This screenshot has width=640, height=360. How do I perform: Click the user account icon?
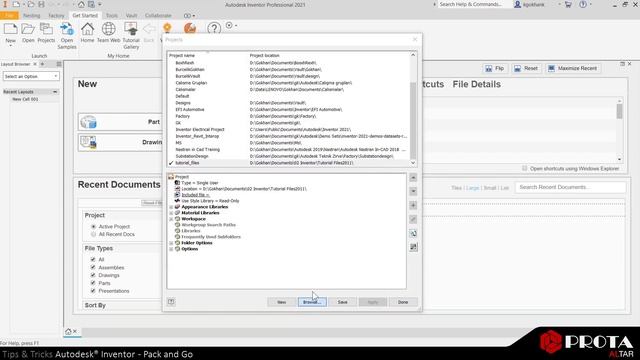point(517,4)
